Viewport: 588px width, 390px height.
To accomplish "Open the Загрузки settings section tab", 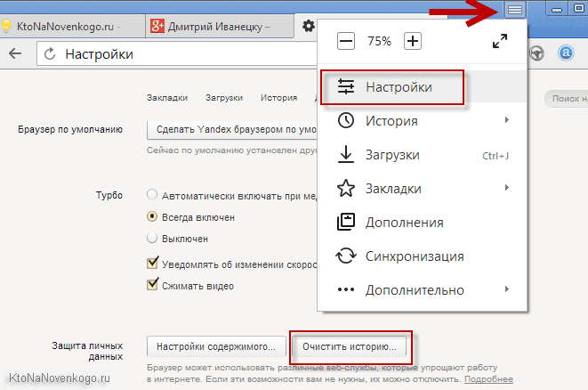I will (x=224, y=98).
